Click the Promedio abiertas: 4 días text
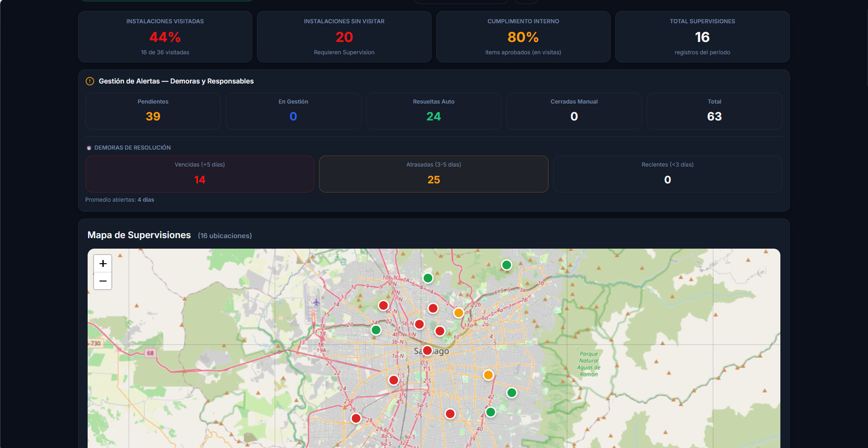This screenshot has width=868, height=448. (x=120, y=200)
